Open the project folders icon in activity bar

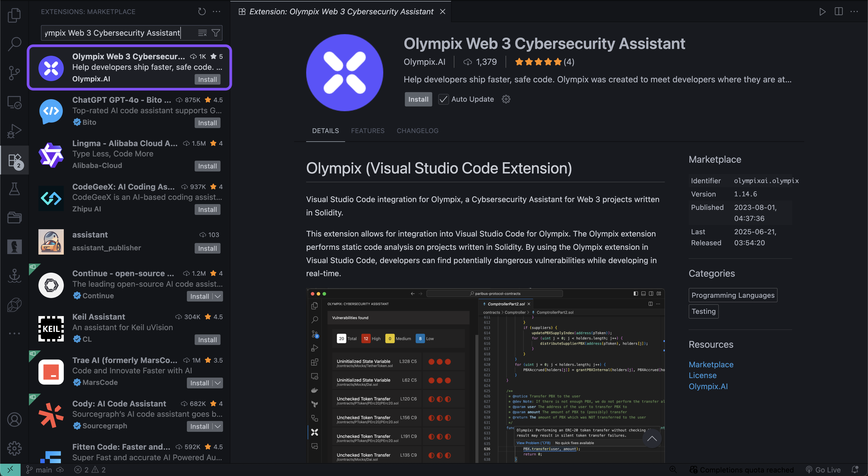coord(14,218)
